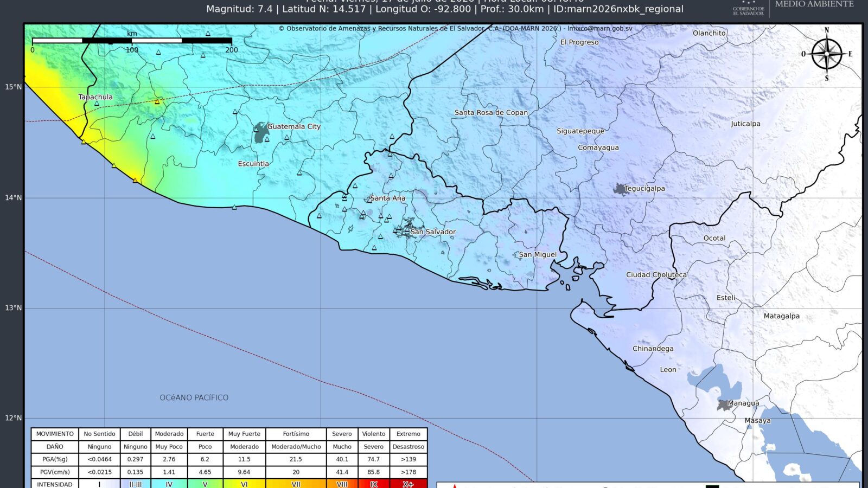Click the Tapachula station triangle
This screenshot has height=488, width=868.
pos(97,103)
